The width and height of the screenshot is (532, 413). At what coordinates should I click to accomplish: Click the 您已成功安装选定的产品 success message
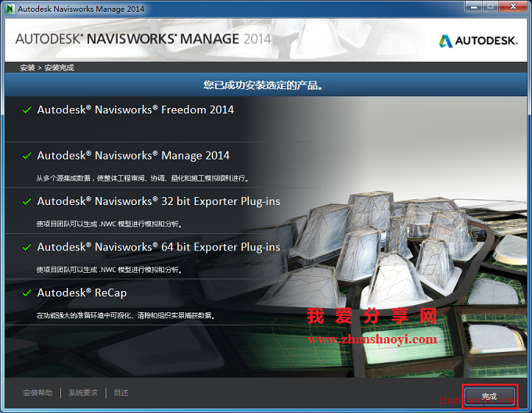(x=263, y=85)
